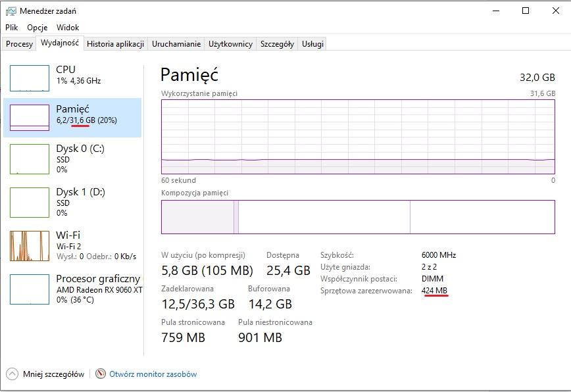Click the Kompozycja pamięci memory bar
571x392 pixels.
(x=358, y=217)
